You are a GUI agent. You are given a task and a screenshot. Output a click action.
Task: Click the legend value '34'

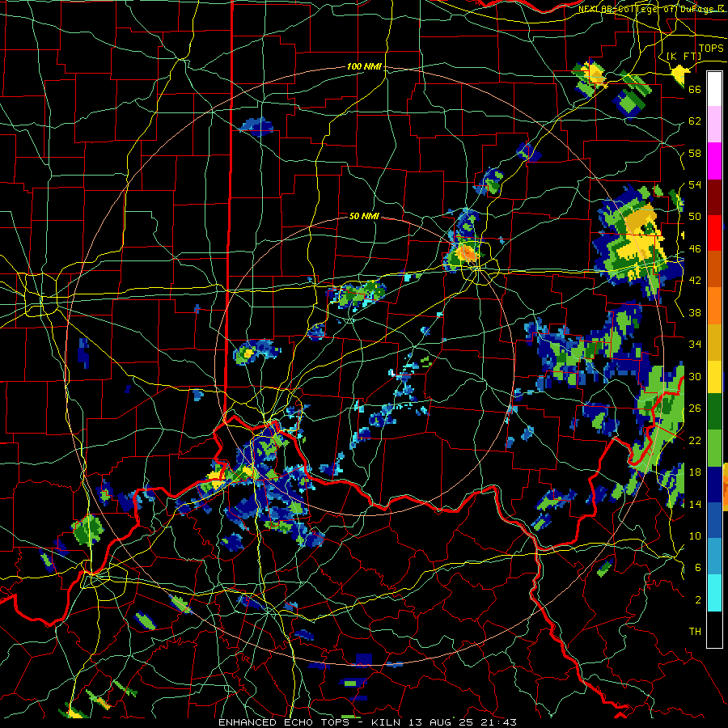695,345
